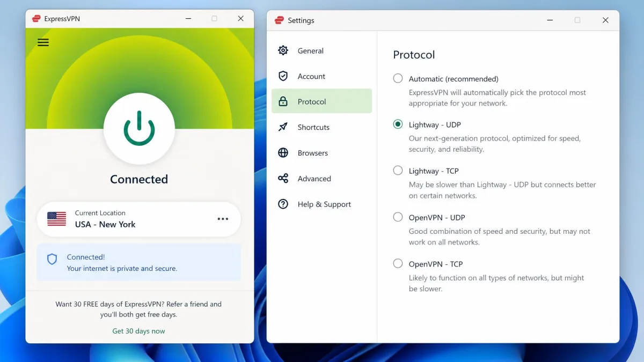Image resolution: width=644 pixels, height=362 pixels.
Task: Click the Current Location USA - New York card
Action: pos(138,219)
